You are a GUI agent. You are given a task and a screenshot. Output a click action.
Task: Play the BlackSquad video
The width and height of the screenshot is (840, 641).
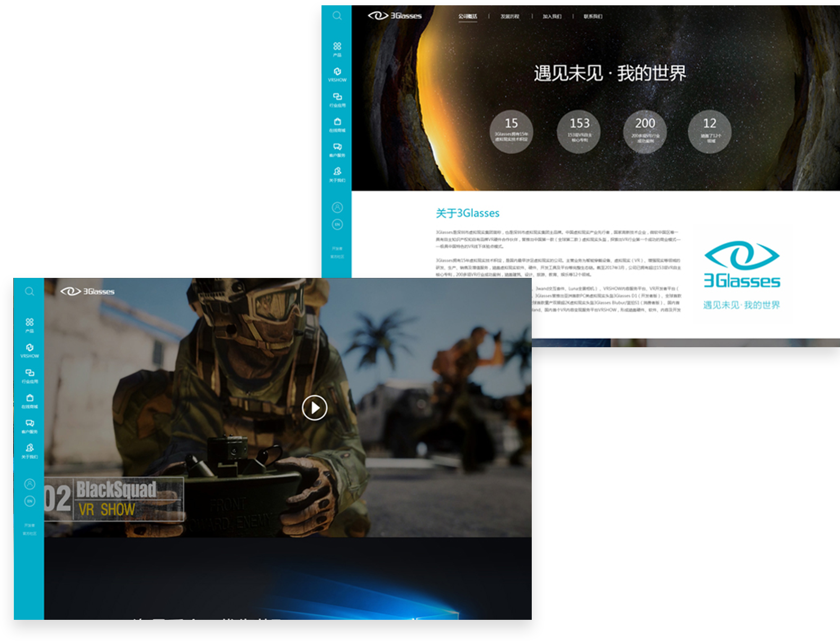(315, 408)
